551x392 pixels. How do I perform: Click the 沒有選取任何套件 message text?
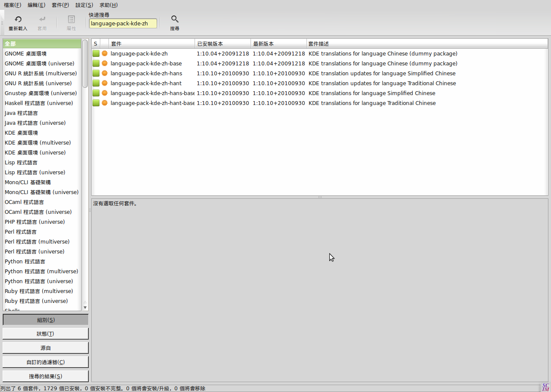coord(115,204)
